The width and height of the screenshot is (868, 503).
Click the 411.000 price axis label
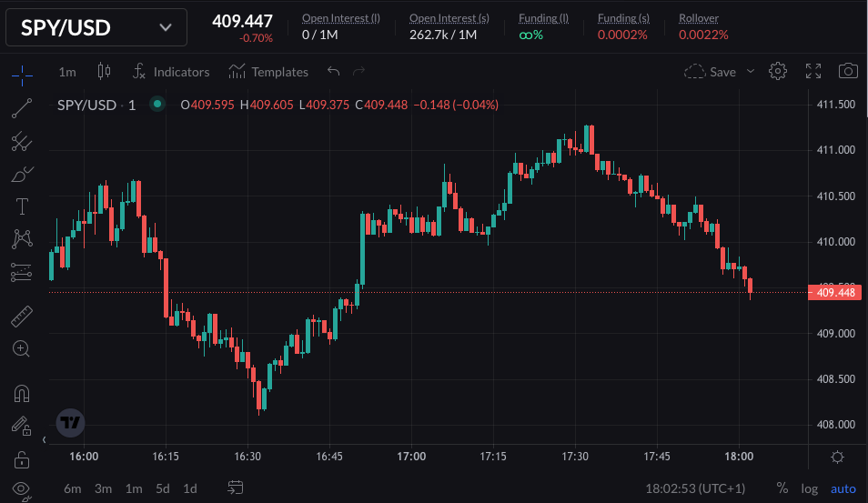pyautogui.click(x=836, y=150)
